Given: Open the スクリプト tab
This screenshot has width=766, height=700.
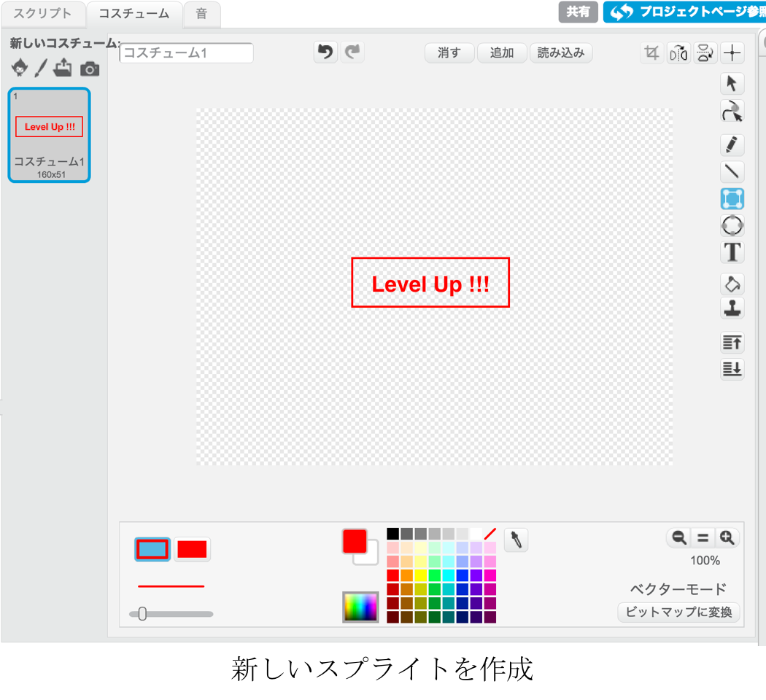Looking at the screenshot, I should tap(42, 13).
